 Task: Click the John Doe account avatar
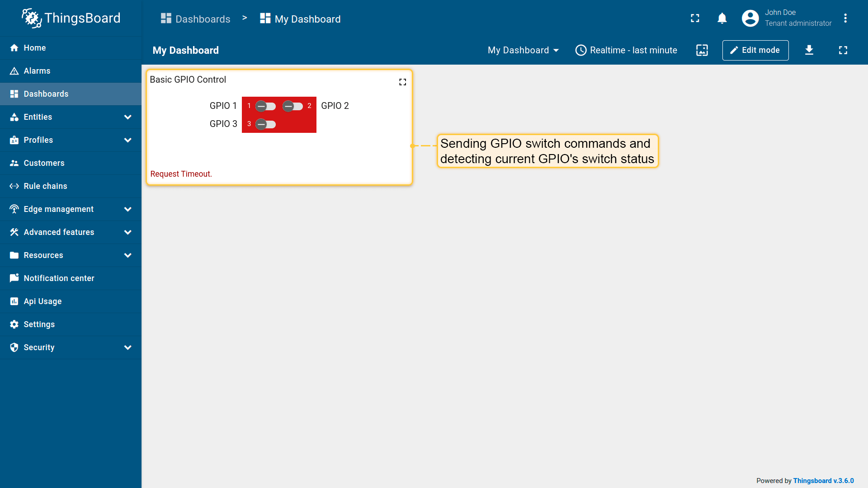click(750, 18)
